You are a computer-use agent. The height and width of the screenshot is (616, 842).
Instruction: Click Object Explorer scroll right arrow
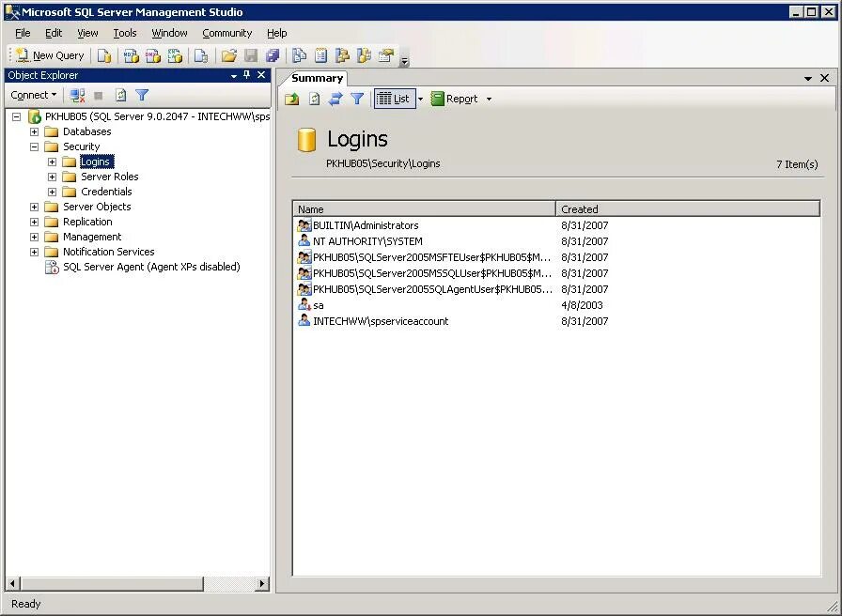tap(262, 584)
